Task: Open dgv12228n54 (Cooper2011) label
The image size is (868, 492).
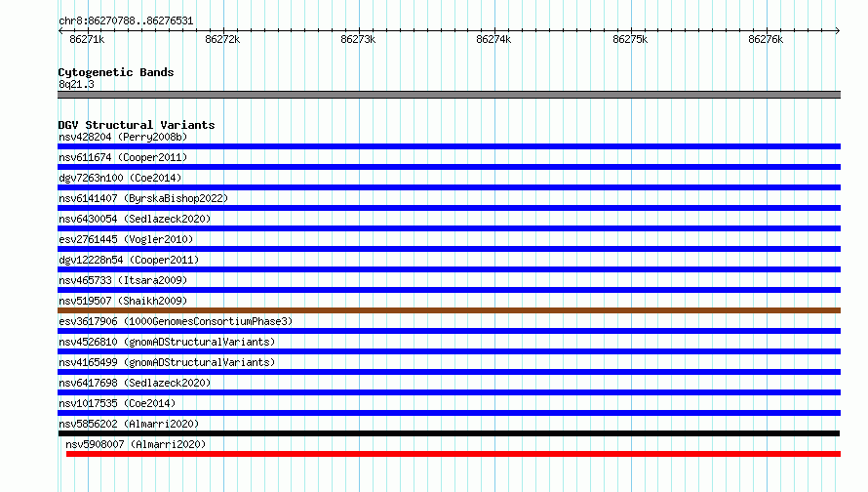Action: [129, 260]
